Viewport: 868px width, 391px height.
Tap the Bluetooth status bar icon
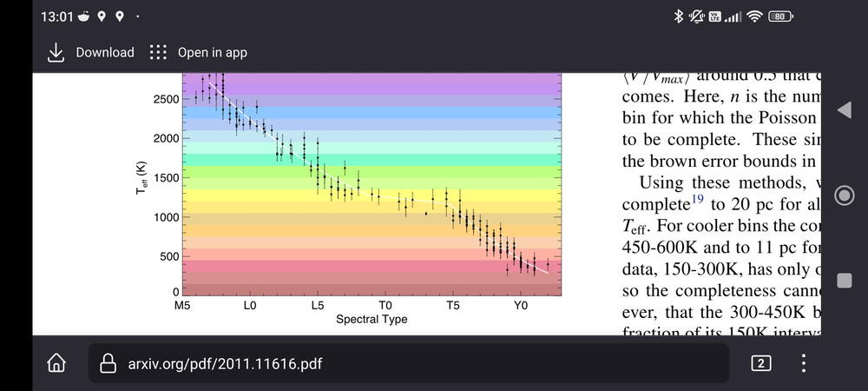679,16
